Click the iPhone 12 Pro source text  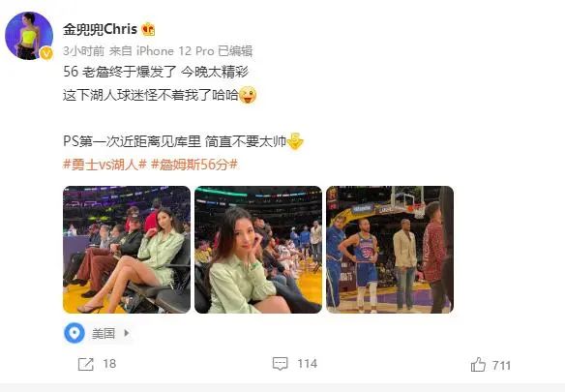click(x=175, y=51)
